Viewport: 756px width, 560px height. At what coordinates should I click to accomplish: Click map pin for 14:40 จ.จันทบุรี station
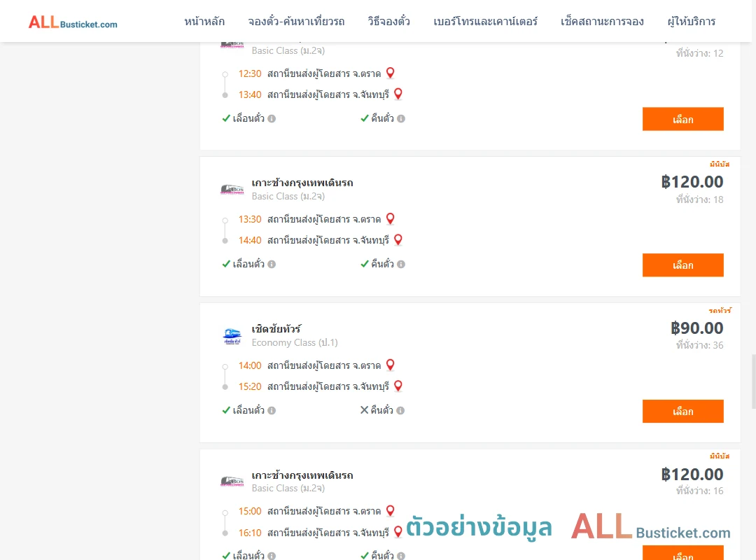click(398, 239)
